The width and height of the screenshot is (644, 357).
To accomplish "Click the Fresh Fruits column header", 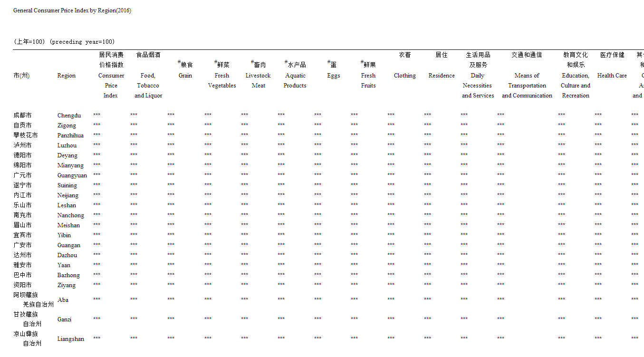I will pos(368,81).
